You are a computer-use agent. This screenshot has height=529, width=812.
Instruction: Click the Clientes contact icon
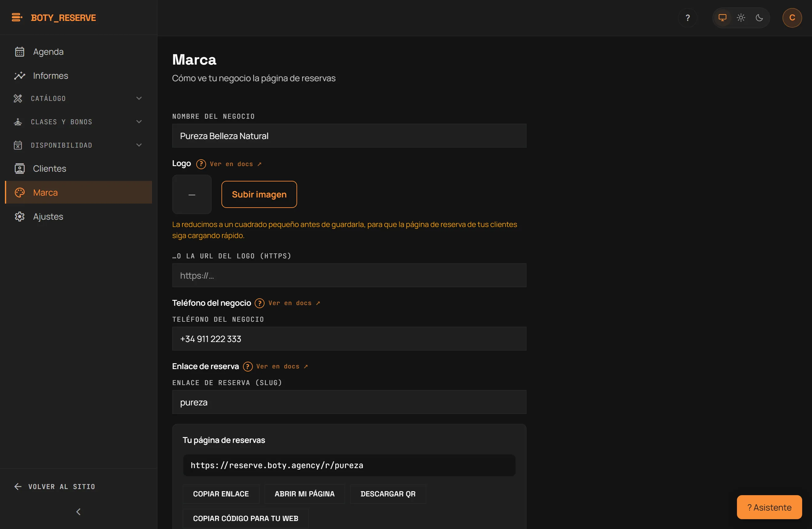point(19,169)
